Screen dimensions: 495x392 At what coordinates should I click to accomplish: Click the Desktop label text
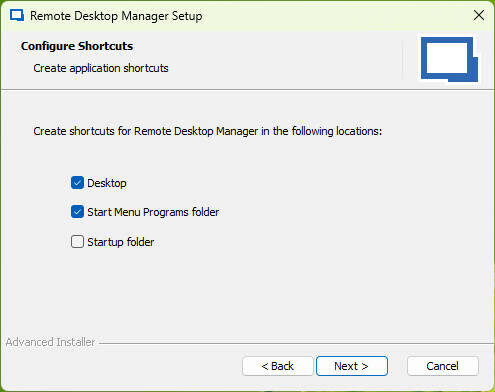point(107,183)
